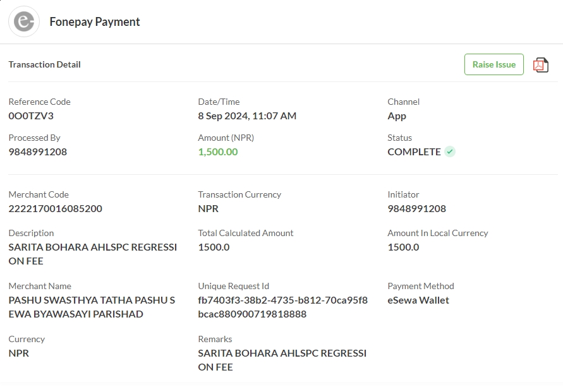Click the eSewa logo icon
The image size is (563, 392).
[x=24, y=21]
